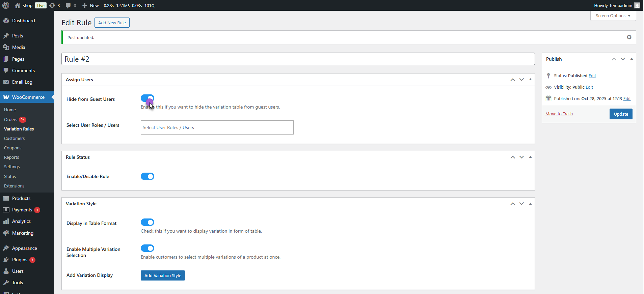Open the Customers submenu item
644x294 pixels.
point(14,139)
